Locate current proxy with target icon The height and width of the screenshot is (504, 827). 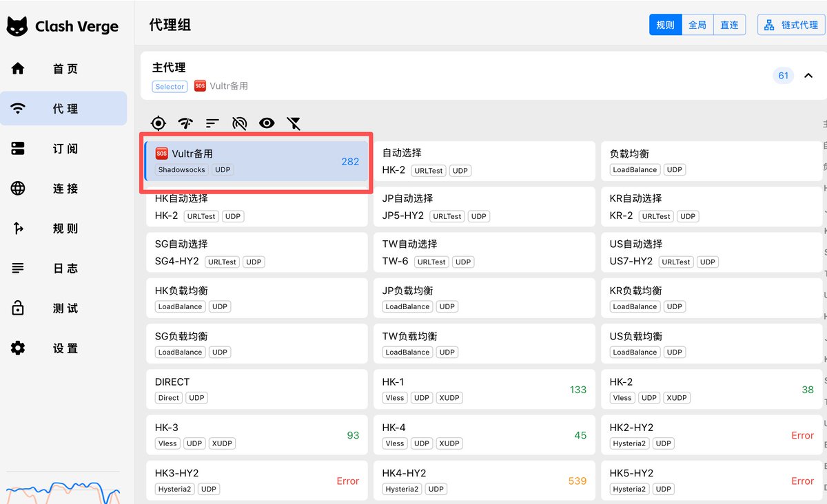[x=159, y=123]
